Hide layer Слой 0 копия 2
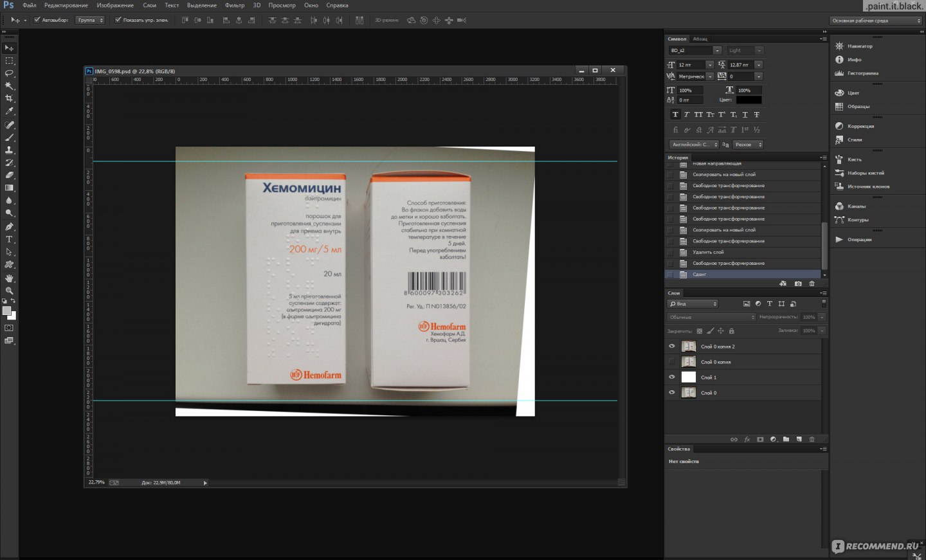 click(x=672, y=347)
